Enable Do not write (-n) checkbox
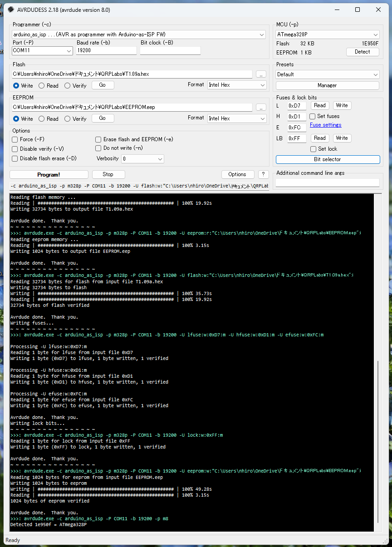The image size is (392, 547). point(98,148)
